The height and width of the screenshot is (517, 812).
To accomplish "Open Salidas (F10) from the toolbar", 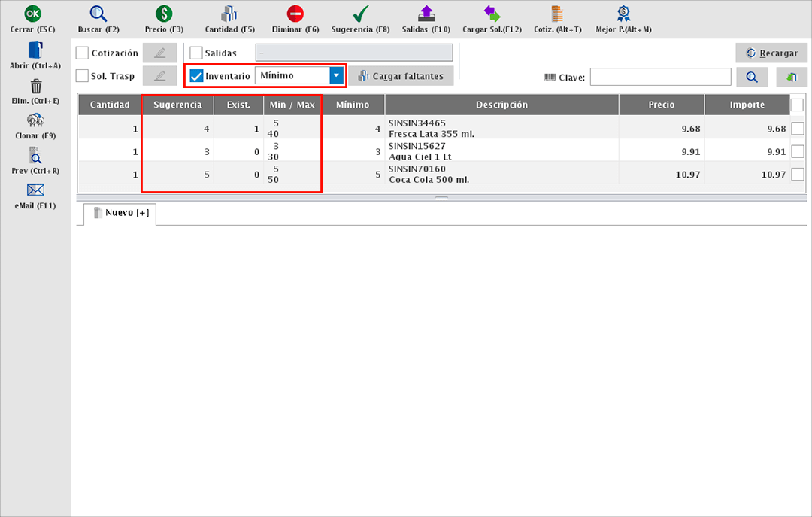I will [x=426, y=14].
